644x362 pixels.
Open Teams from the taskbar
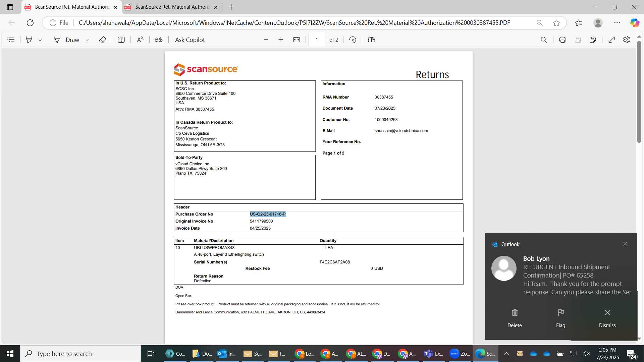pyautogui.click(x=433, y=354)
